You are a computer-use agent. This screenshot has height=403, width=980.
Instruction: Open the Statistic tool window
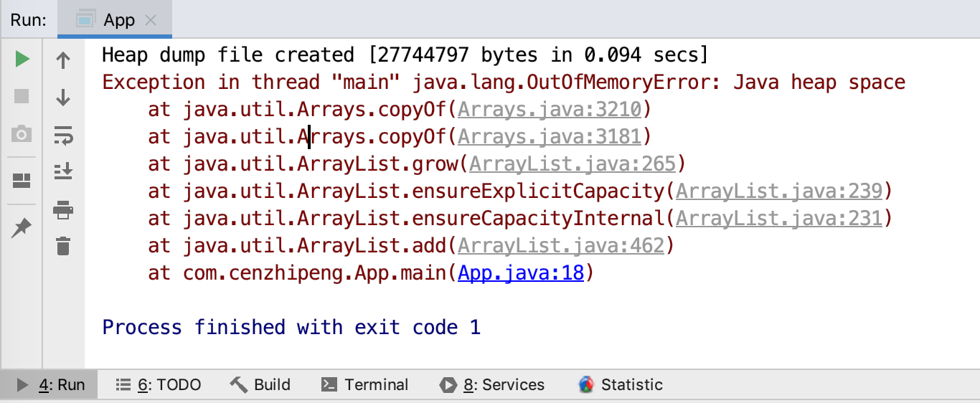[621, 385]
